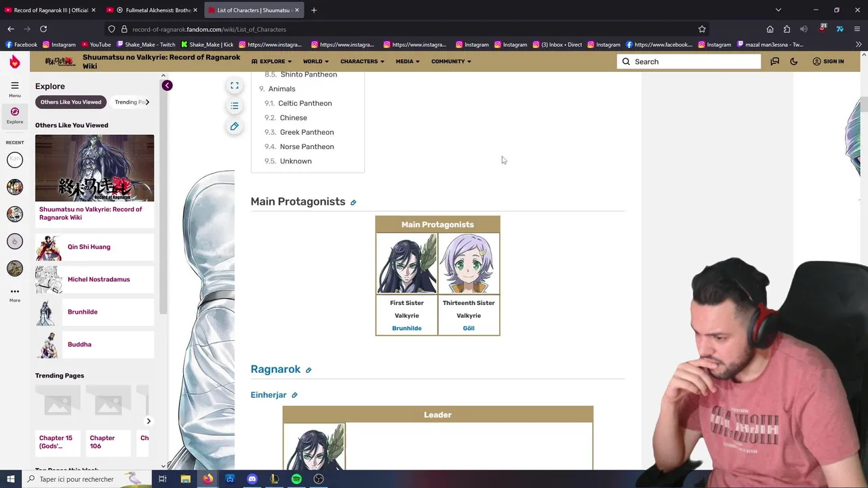
Task: Click the More dots icon in sidebar
Action: (x=14, y=291)
